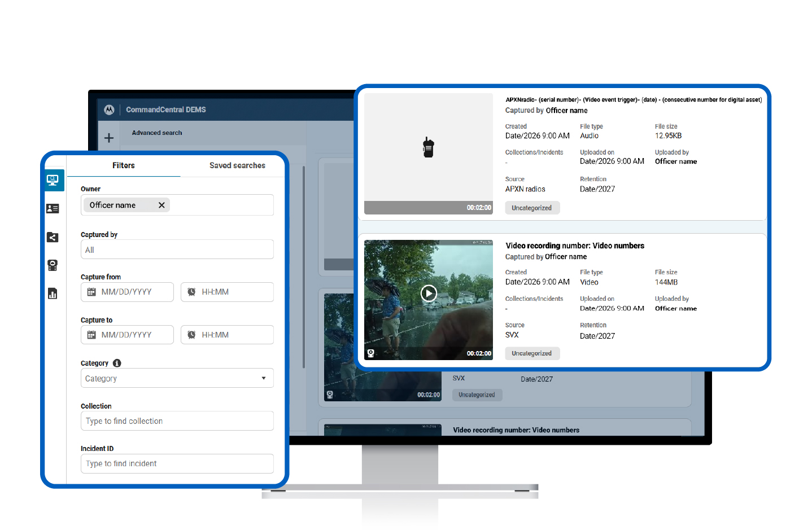Open the audio recording thumbnail
The height and width of the screenshot is (530, 812).
click(x=429, y=154)
